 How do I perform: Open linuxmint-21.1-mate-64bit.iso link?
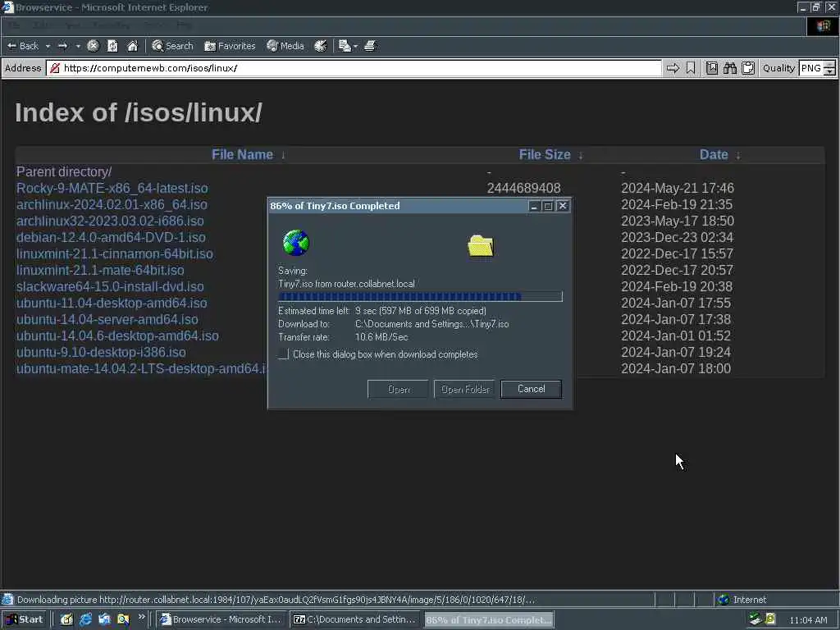pos(100,270)
